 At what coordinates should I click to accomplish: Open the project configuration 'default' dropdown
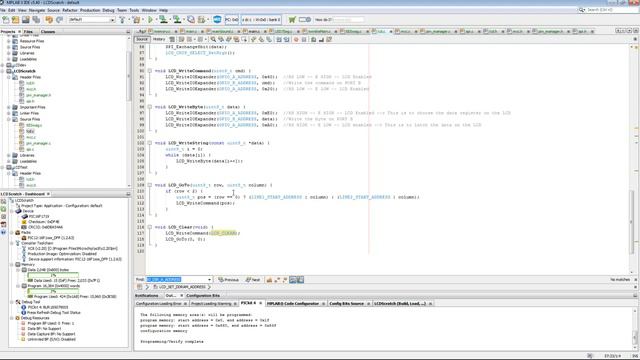[91, 20]
